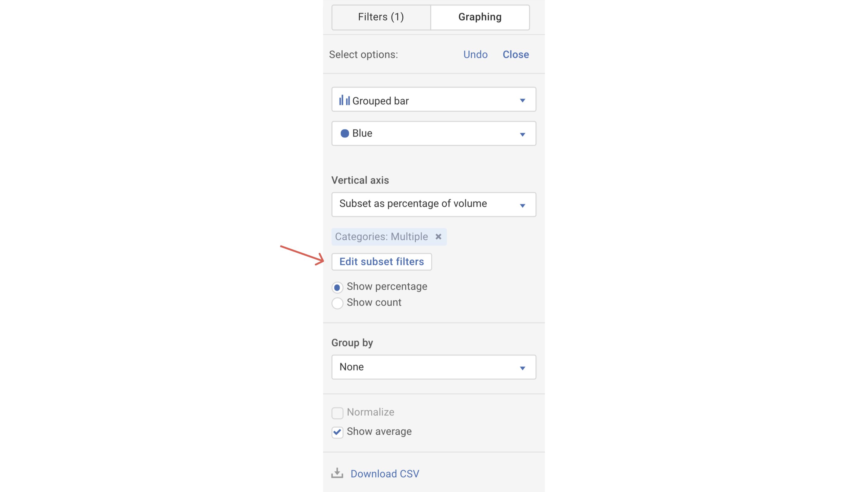The image size is (868, 492).
Task: Open the Grouped bar dropdown arrow
Action: [522, 100]
